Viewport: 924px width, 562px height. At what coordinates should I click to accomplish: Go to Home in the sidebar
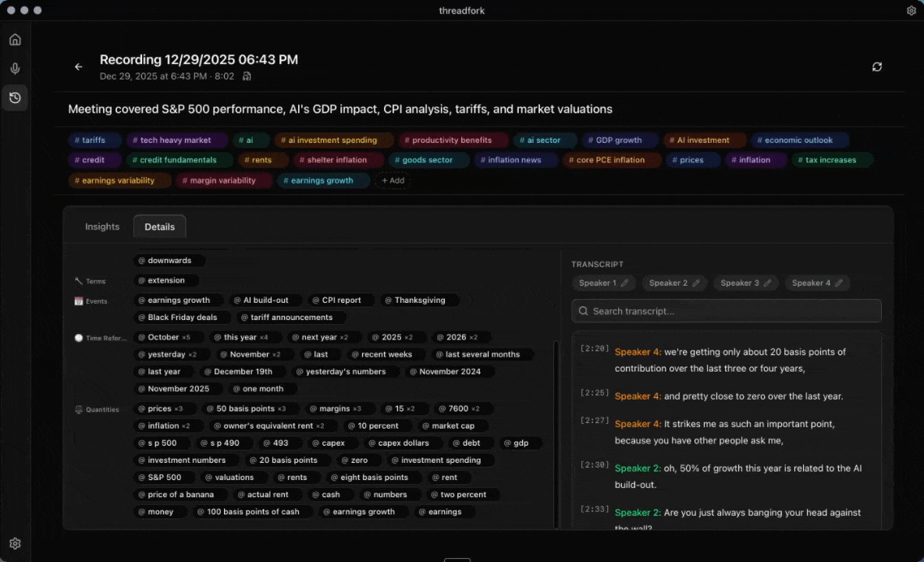coord(15,40)
